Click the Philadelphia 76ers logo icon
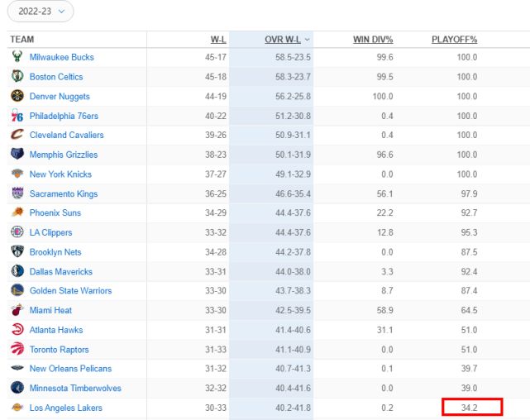Image resolution: width=530 pixels, height=420 pixels. click(17, 115)
